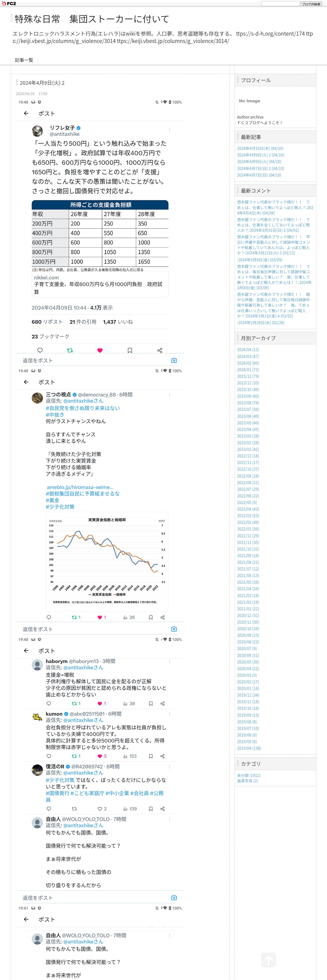Open the 2024/04 monthly archive
The height and width of the screenshot is (980, 327).
click(x=248, y=350)
